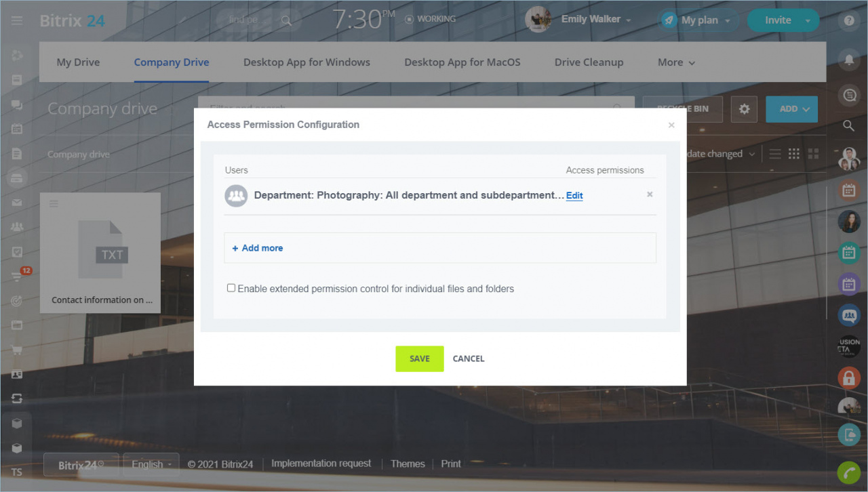Open Desktop App for MacOS tab
868x492 pixels.
pyautogui.click(x=462, y=62)
